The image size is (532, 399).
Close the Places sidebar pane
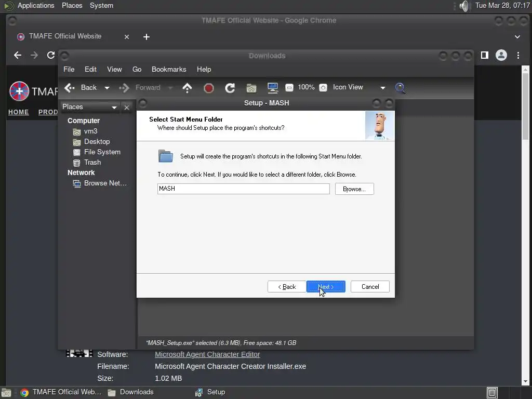click(127, 107)
